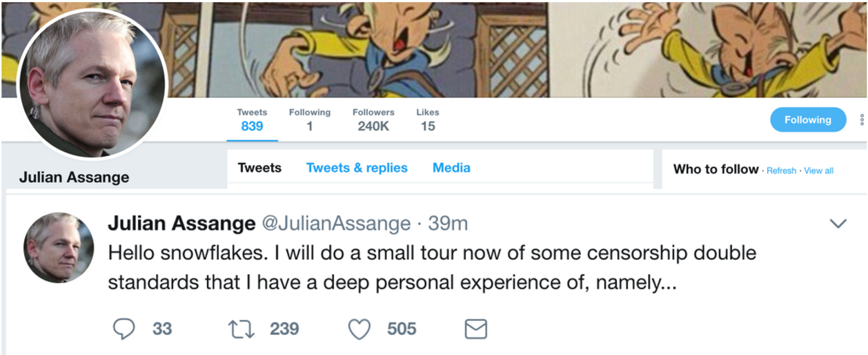Click the reply speech bubble icon

tap(124, 329)
